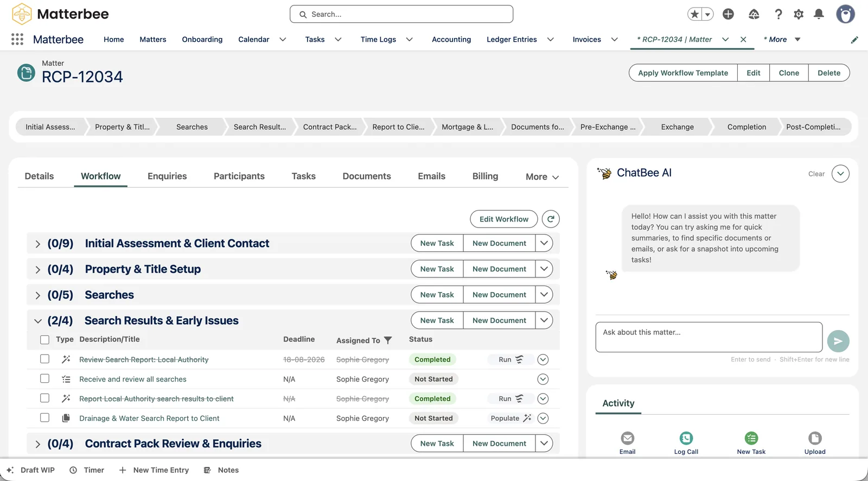Tick the select-all checkbox in task header

tap(44, 339)
